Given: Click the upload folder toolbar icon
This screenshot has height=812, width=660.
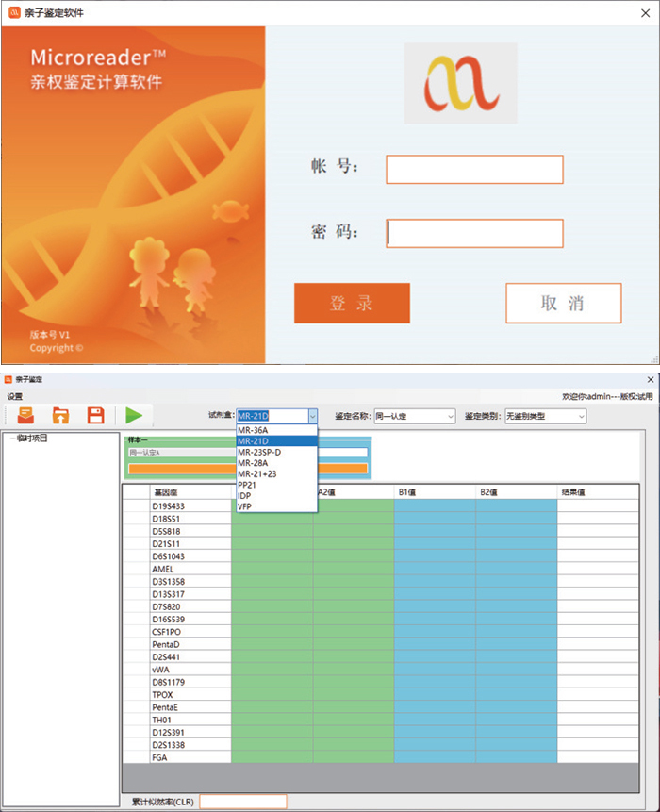Looking at the screenshot, I should 60,415.
